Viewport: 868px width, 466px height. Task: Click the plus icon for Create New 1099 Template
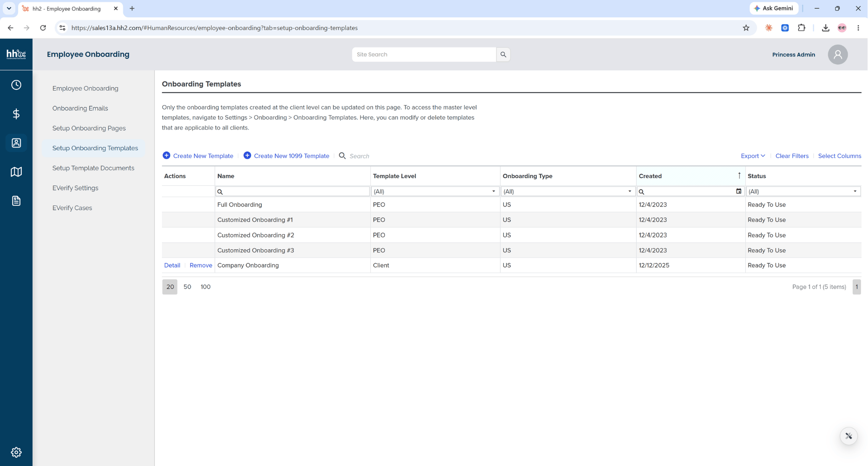tap(247, 155)
